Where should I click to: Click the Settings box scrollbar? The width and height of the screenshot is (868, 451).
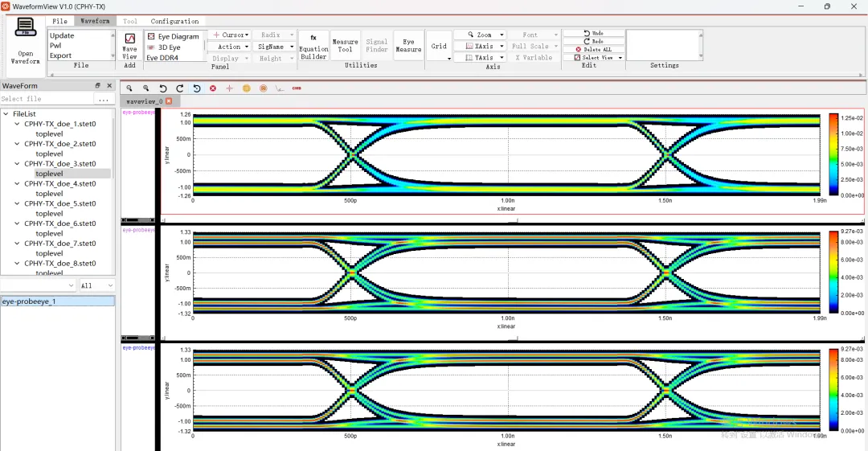(x=700, y=46)
